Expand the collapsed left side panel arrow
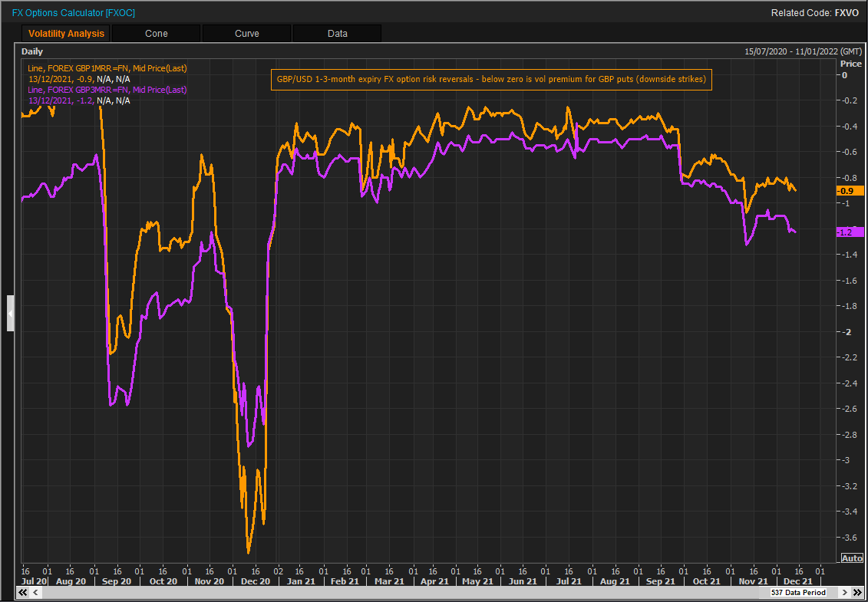Viewport: 868px width, 602px height. (x=10, y=313)
